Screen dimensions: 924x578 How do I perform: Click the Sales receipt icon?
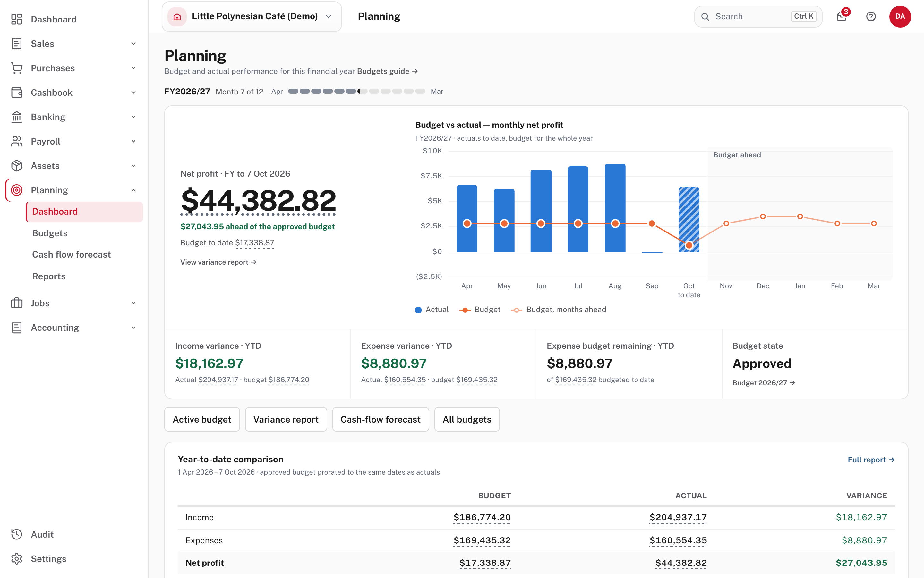[16, 44]
